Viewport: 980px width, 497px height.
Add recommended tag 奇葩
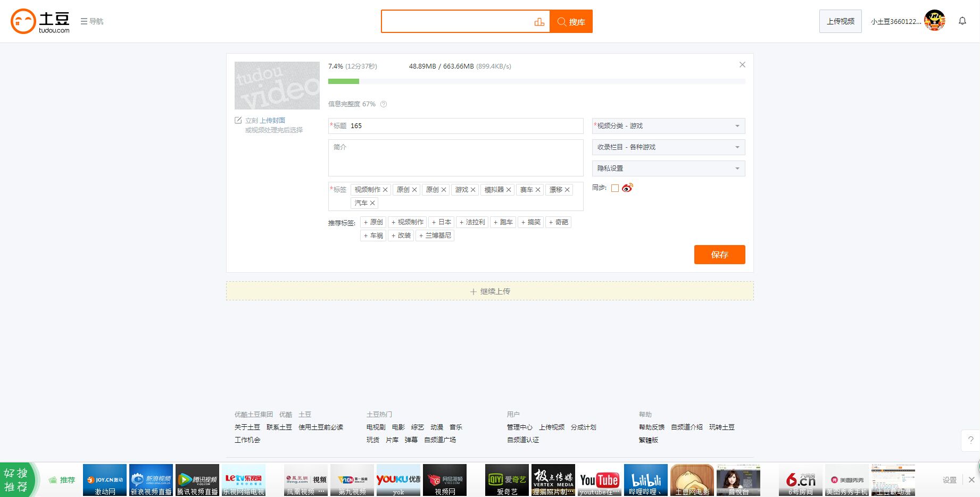tap(559, 222)
